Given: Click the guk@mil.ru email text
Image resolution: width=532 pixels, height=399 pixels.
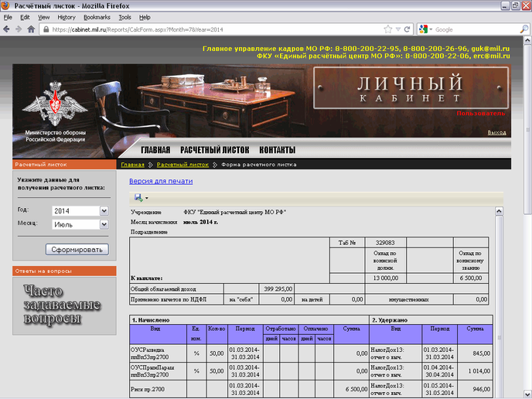Looking at the screenshot, I should pos(490,49).
